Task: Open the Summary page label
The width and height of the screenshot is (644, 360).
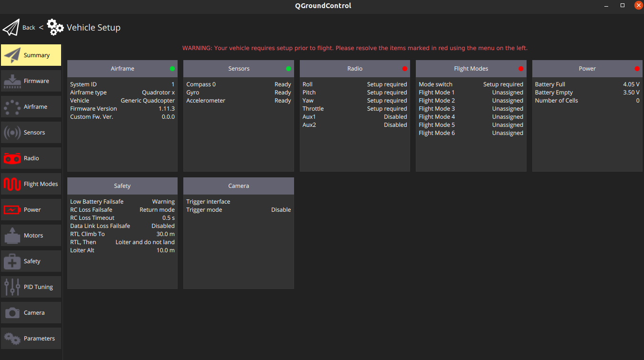Action: click(37, 55)
